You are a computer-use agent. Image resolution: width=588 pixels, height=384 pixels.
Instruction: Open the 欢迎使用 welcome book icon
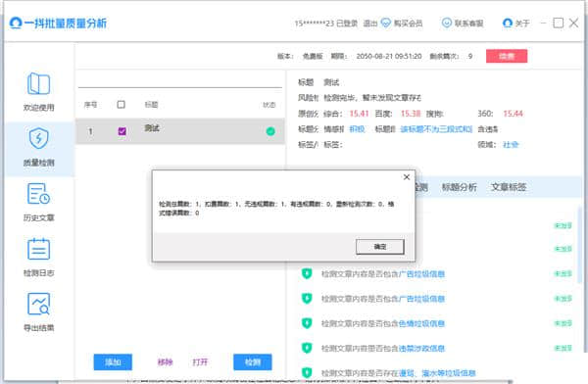(38, 83)
